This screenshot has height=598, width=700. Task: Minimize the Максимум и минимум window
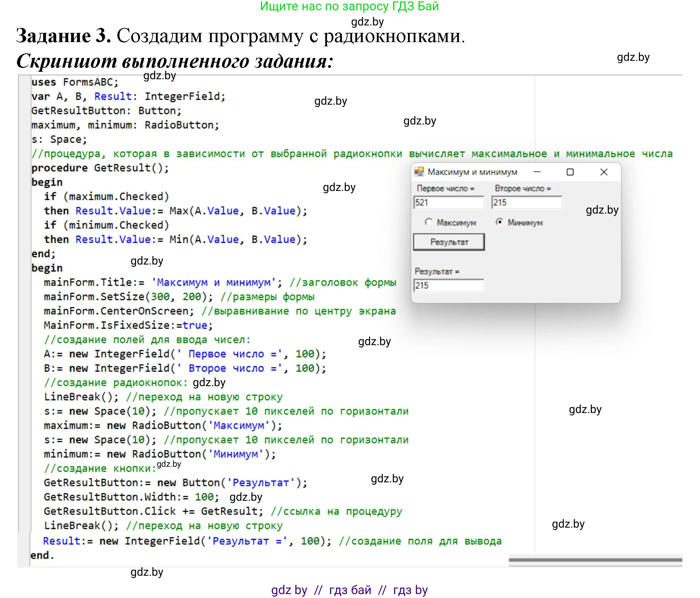537,172
